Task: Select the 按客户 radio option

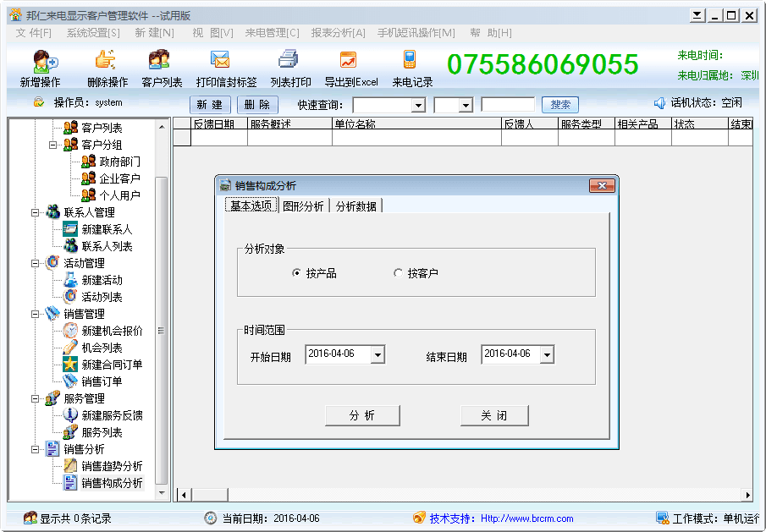Action: coord(398,273)
